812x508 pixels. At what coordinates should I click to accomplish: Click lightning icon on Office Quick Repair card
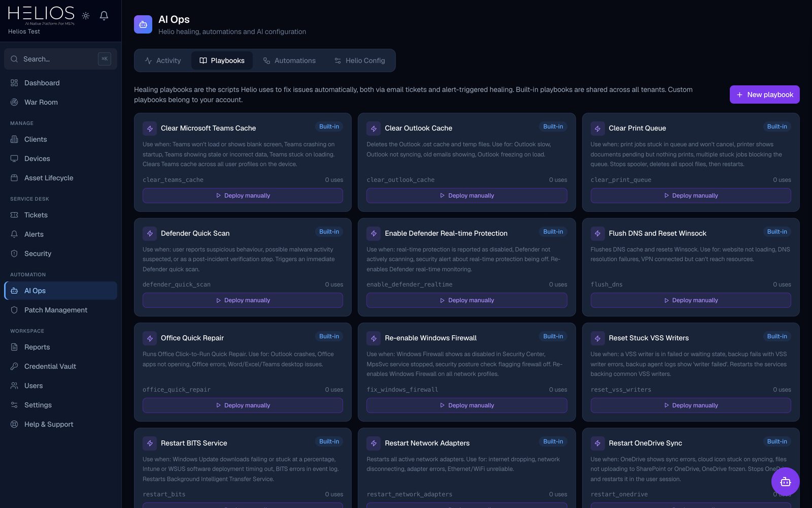(150, 338)
